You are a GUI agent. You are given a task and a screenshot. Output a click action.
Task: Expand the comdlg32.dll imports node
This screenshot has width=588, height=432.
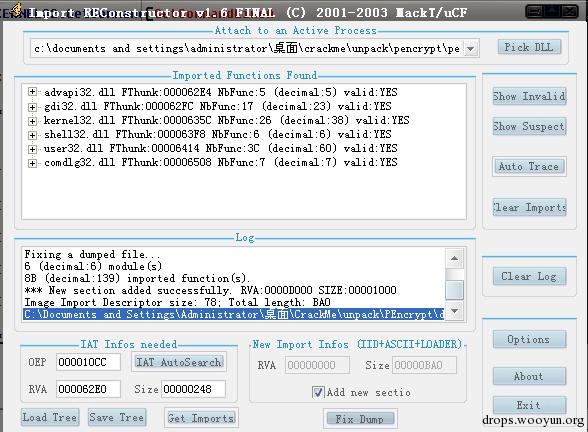[33, 163]
